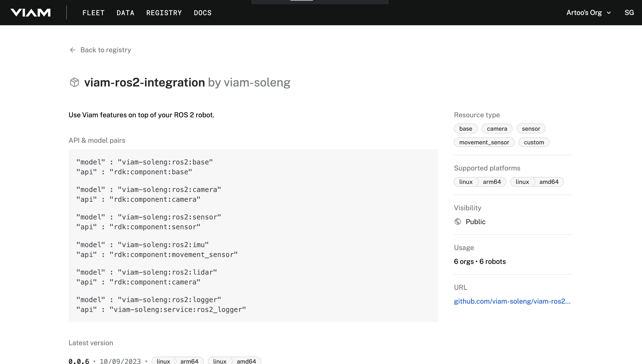Select the "viam-soleng:ros2:imu" model line
The height and width of the screenshot is (364, 642).
click(143, 245)
